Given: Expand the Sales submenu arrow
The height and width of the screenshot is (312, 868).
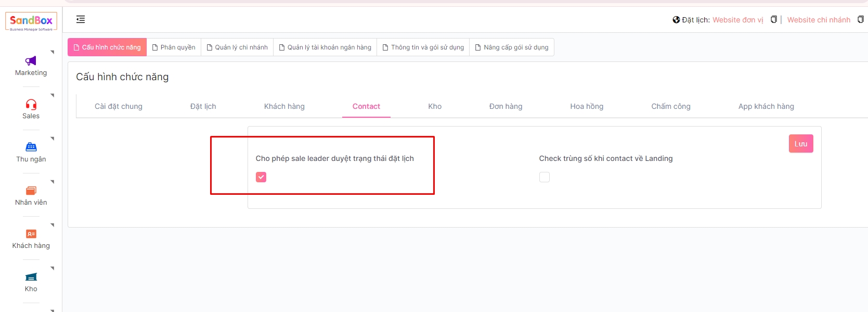Looking at the screenshot, I should pyautogui.click(x=53, y=95).
